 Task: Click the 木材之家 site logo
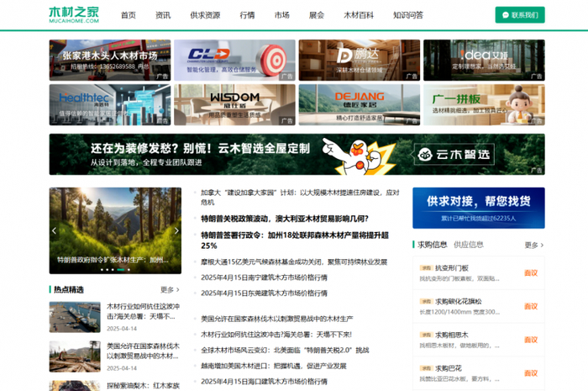[74, 15]
